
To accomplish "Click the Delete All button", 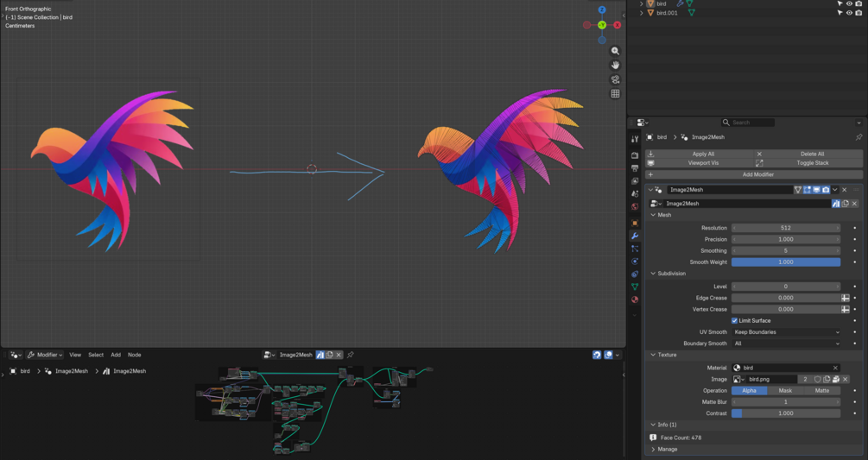I will point(808,154).
